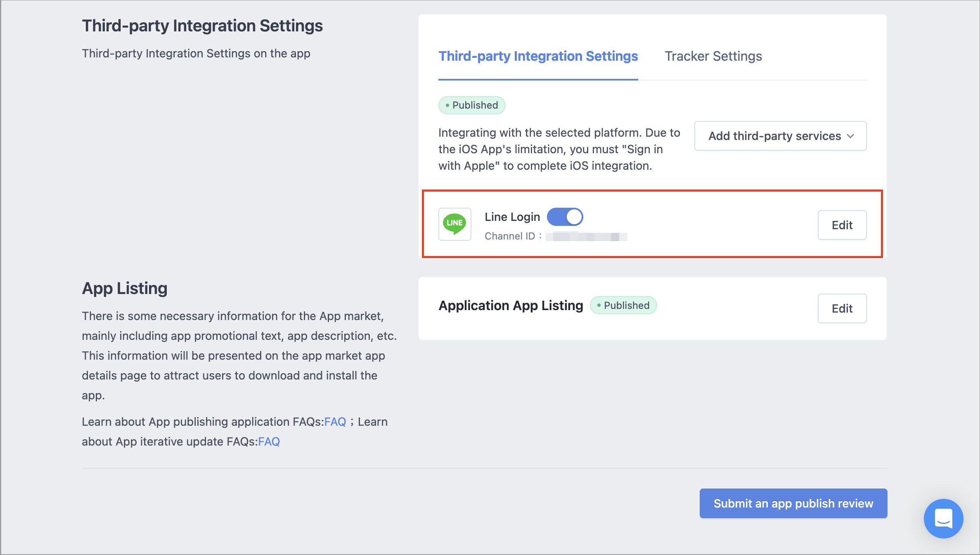The height and width of the screenshot is (555, 980).
Task: Toggle the Line Login switch off
Action: 565,217
